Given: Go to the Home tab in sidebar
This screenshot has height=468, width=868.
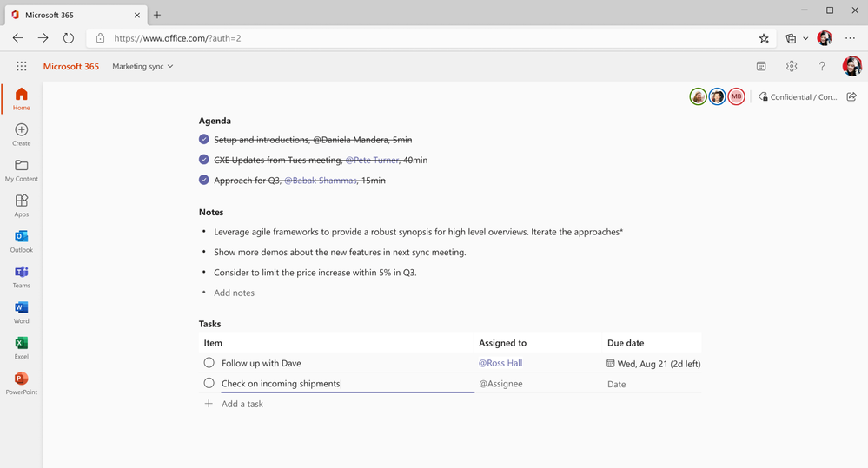Looking at the screenshot, I should pos(21,98).
